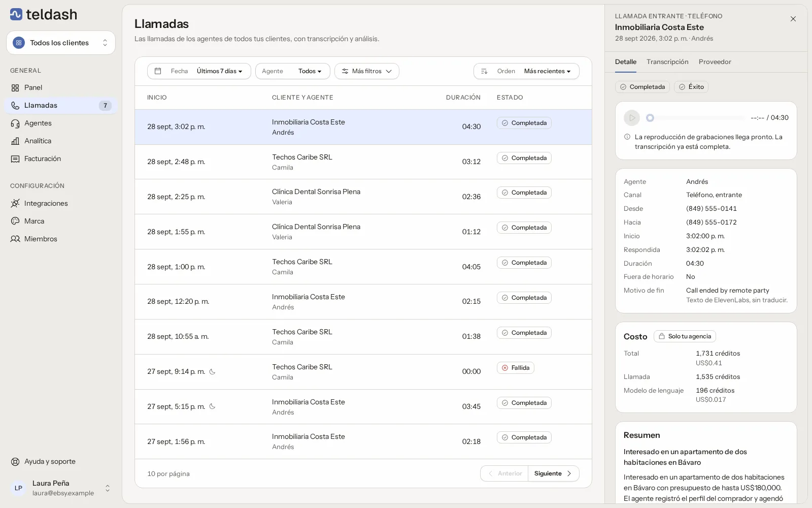The width and height of the screenshot is (812, 508).
Task: Click the audio playback progress slider
Action: [x=695, y=118]
